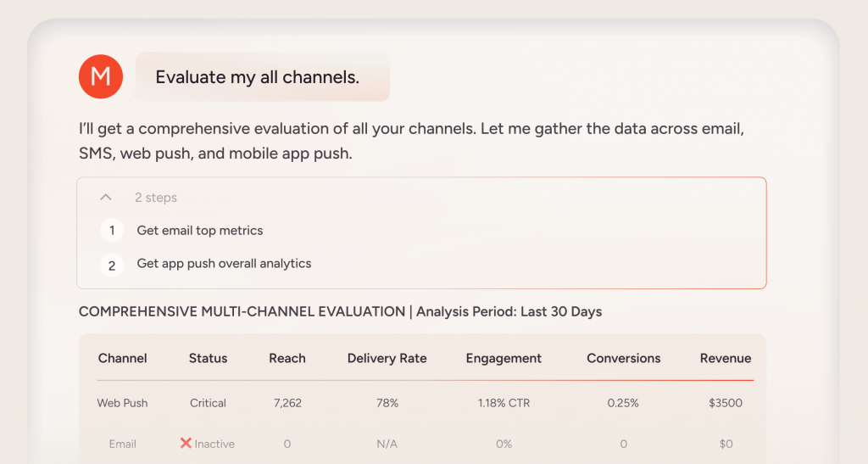Click the Critical status in Web Push row
The width and height of the screenshot is (868, 464).
click(x=208, y=403)
